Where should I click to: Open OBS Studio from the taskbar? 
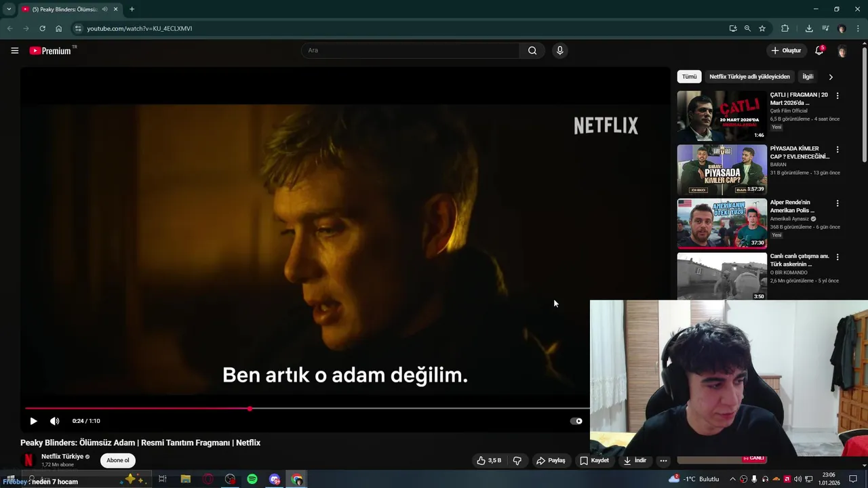tap(230, 479)
